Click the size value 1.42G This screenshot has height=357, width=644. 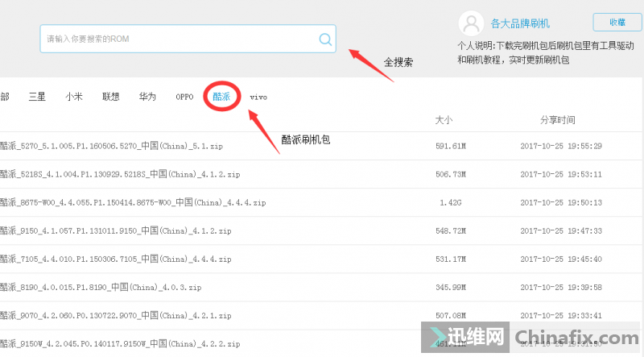[x=451, y=203]
